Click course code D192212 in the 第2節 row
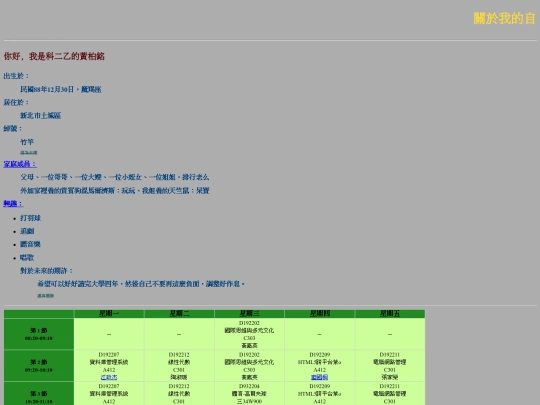The image size is (540, 405). [x=179, y=354]
